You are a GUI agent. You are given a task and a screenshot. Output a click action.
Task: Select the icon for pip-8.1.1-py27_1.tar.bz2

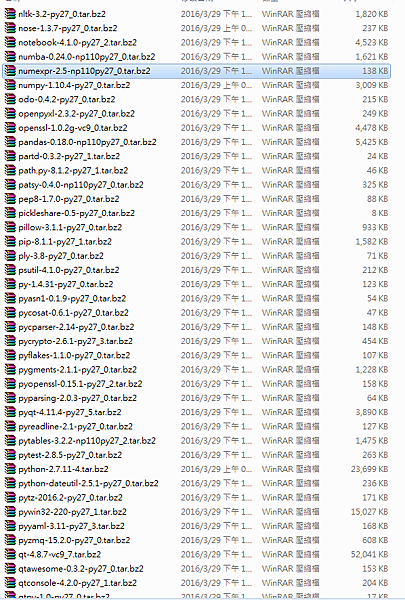pos(10,241)
